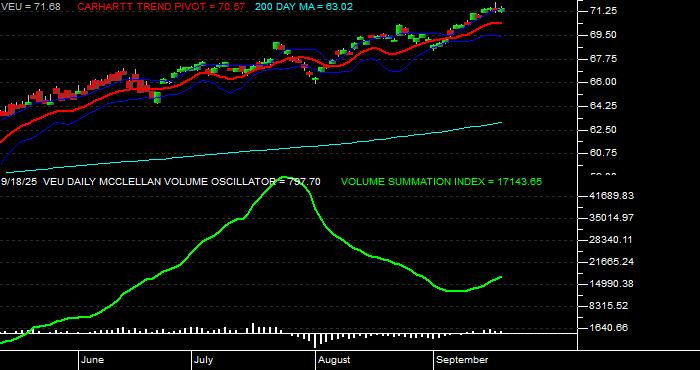This screenshot has width=700, height=370.
Task: Click the 62.50 price axis value
Action: pos(603,129)
